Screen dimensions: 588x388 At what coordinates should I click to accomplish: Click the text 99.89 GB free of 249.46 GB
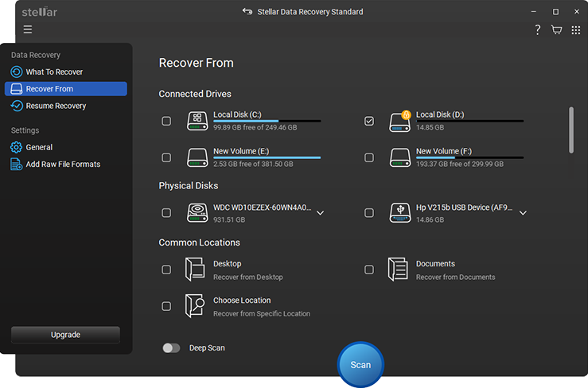[255, 127]
